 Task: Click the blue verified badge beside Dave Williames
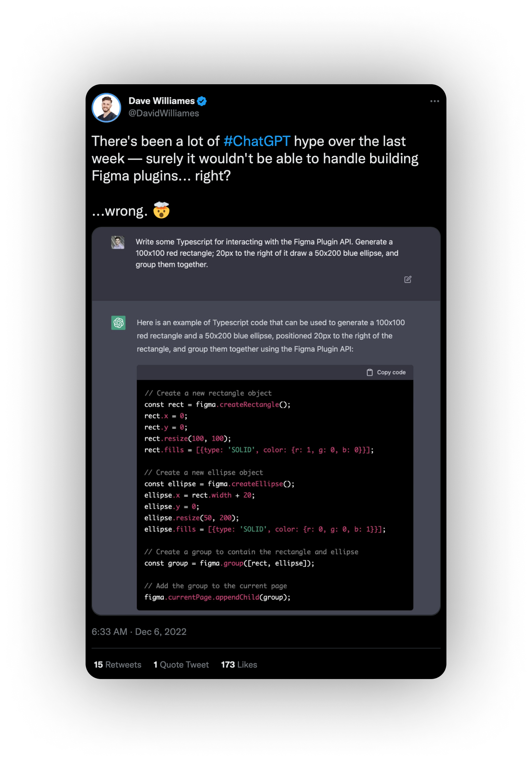[x=202, y=100]
